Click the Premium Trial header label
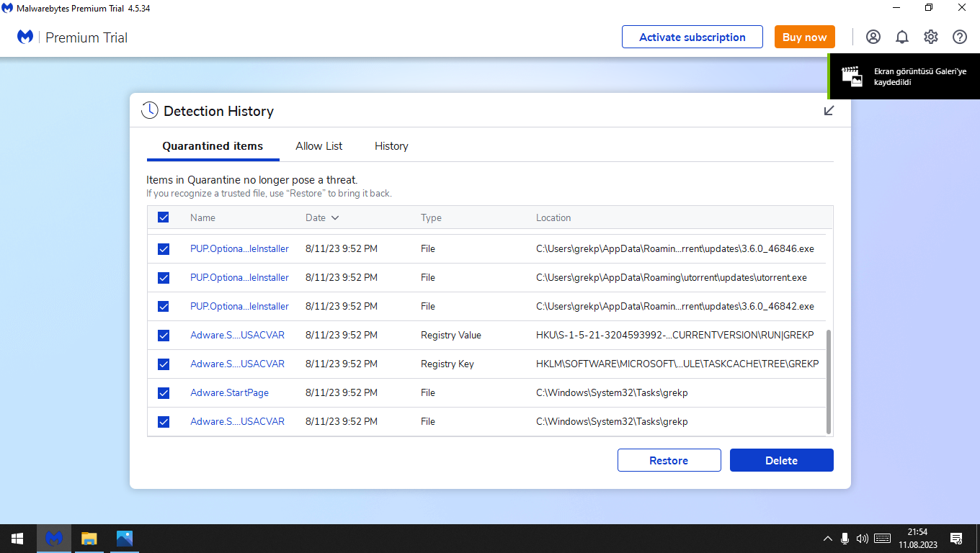This screenshot has height=553, width=980. (86, 37)
